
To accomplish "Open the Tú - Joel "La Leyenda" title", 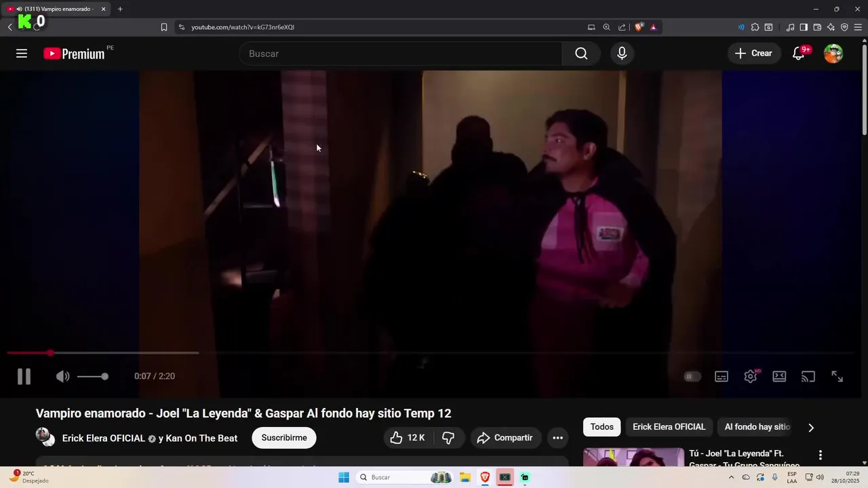I will tap(745, 459).
